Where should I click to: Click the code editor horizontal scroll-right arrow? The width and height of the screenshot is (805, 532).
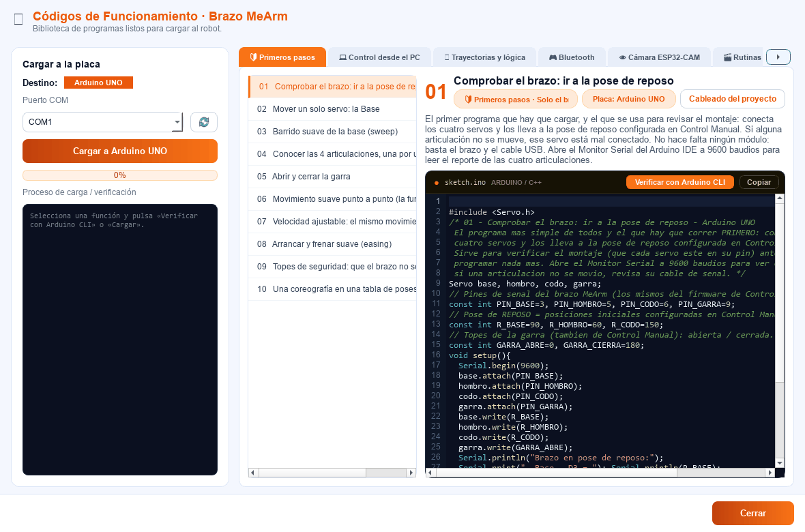[770, 473]
